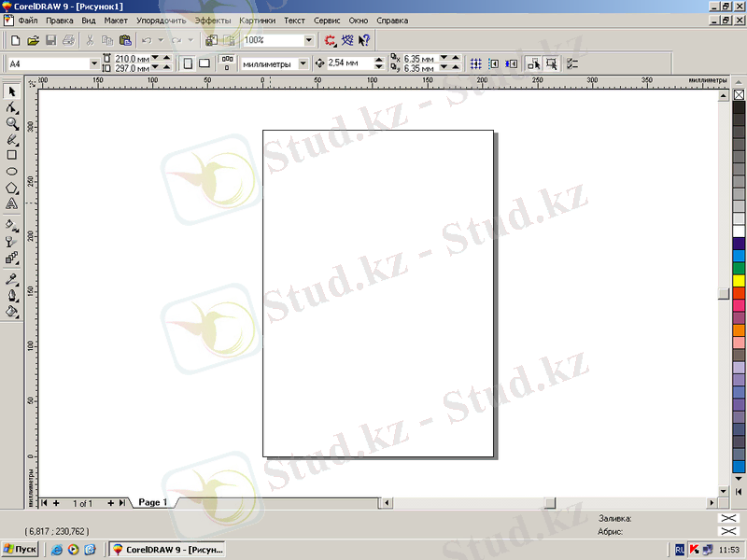Select the Eyedropper tool

point(12,279)
